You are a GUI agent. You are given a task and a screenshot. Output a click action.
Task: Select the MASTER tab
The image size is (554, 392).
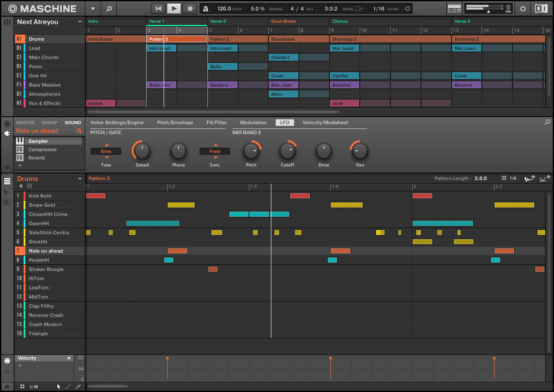point(25,123)
